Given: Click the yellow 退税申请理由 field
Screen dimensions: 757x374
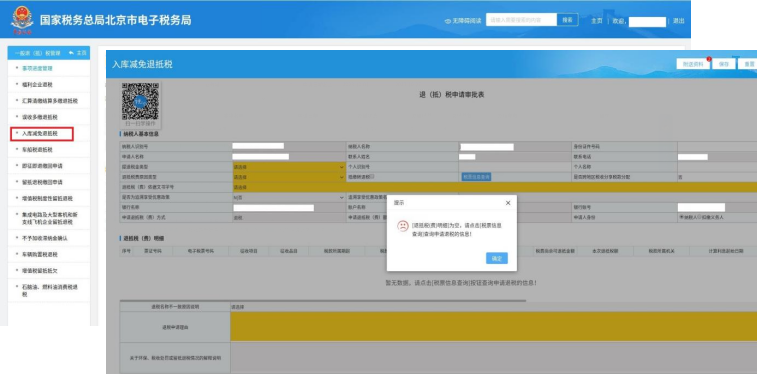Looking at the screenshot, I should pos(493,327).
